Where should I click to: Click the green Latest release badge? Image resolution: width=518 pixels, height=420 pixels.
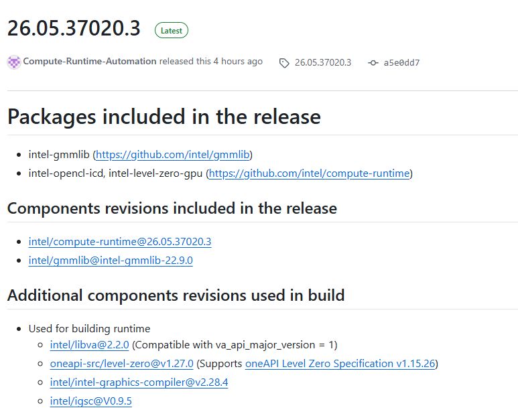172,30
